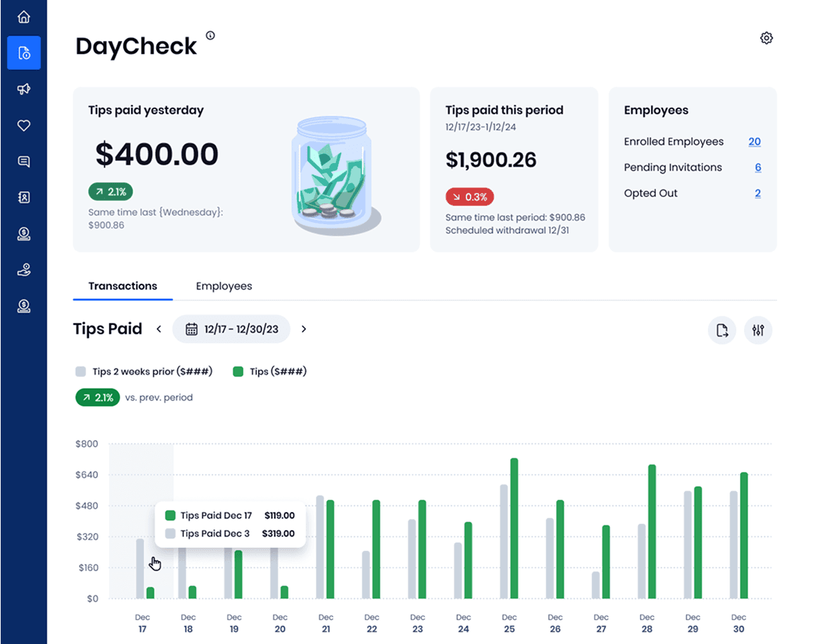
Task: Click the $400.00 tips paid yesterday amount
Action: tap(157, 154)
